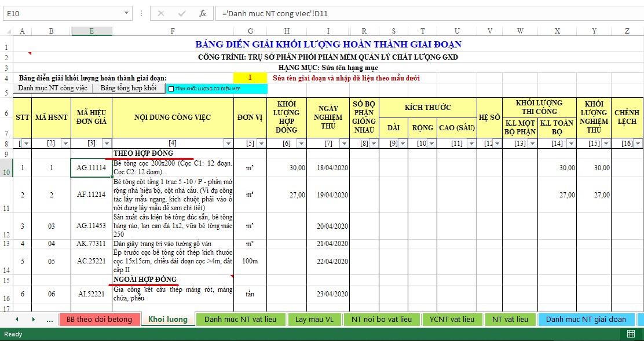
Task: Open filter dropdown for column [4]
Action: [x=228, y=143]
